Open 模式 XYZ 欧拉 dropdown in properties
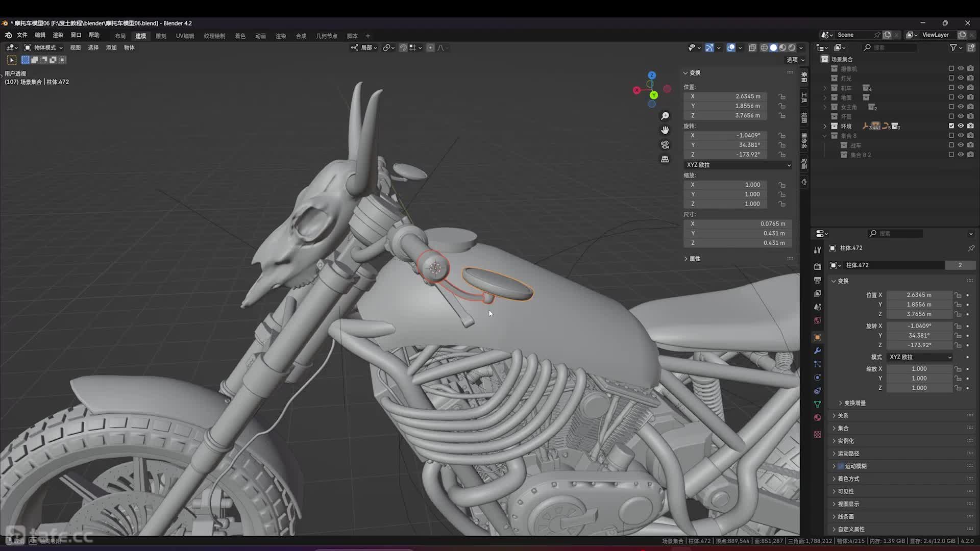 tap(920, 357)
